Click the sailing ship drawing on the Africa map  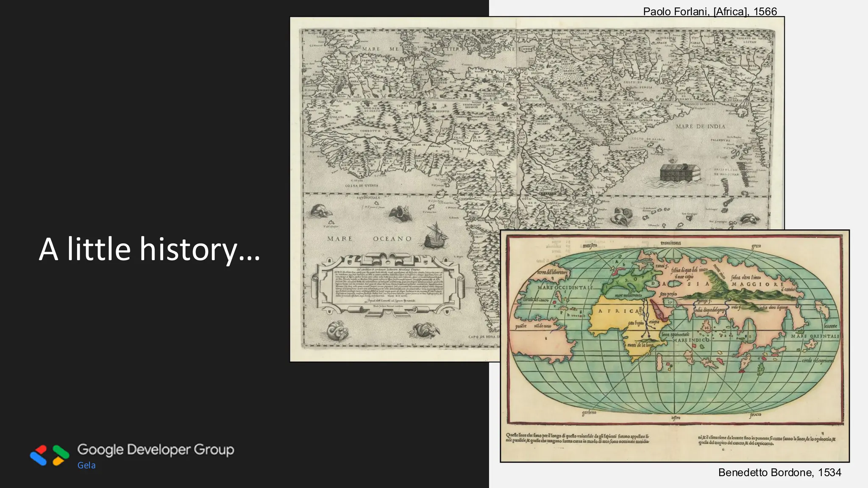[436, 236]
